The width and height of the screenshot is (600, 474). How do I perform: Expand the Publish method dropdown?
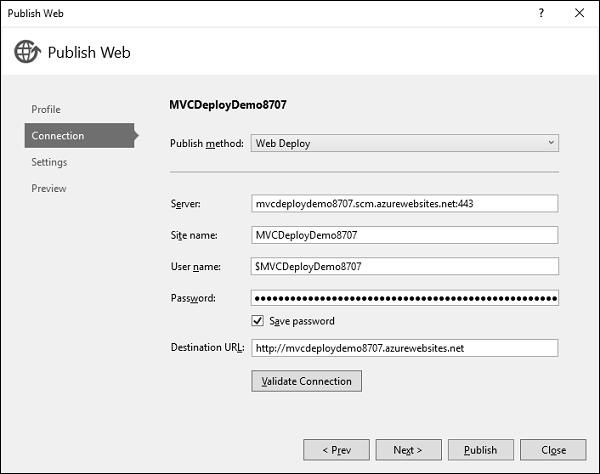tap(405, 143)
